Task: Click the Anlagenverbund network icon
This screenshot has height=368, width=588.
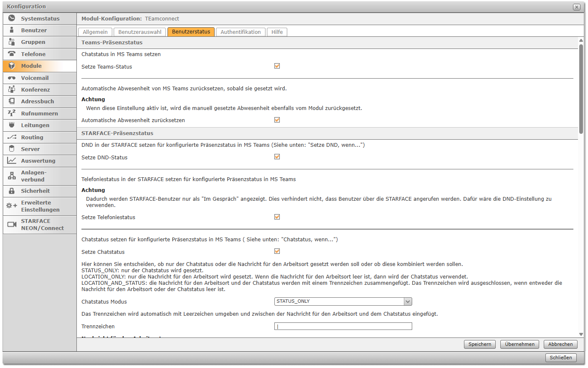Action: pos(12,176)
